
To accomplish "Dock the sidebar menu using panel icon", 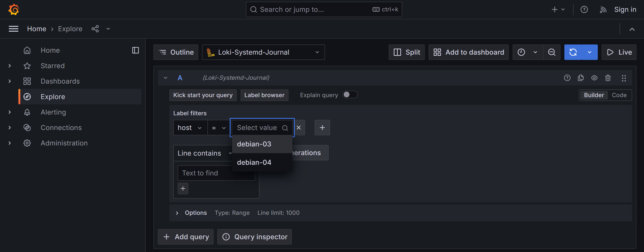I will 135,50.
